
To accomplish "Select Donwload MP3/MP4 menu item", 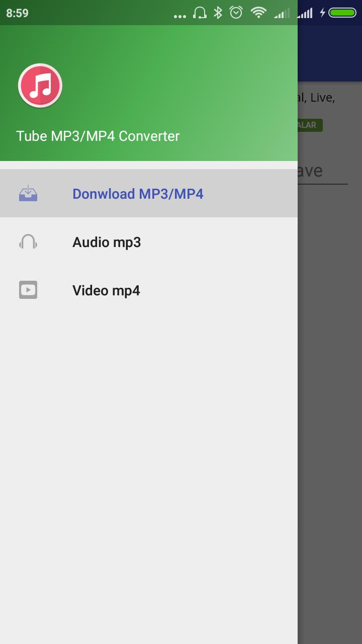I will (x=149, y=193).
